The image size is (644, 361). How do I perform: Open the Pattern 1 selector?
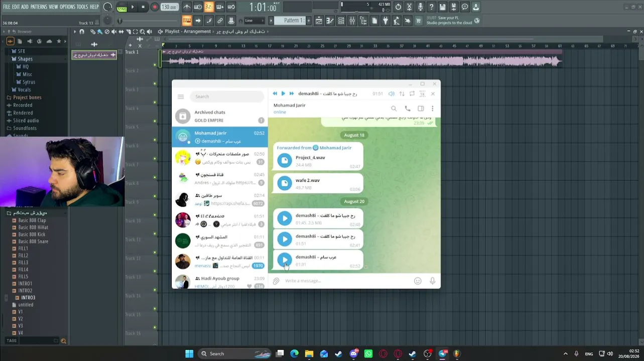[290, 21]
